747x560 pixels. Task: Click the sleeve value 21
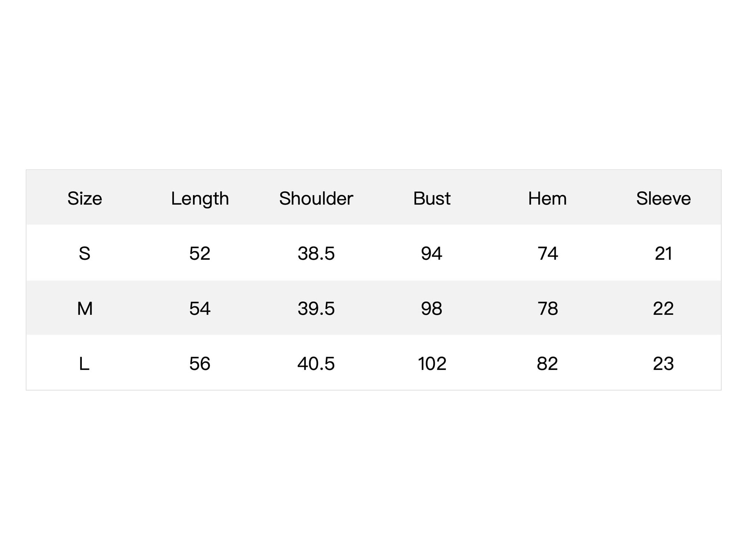pyautogui.click(x=663, y=253)
